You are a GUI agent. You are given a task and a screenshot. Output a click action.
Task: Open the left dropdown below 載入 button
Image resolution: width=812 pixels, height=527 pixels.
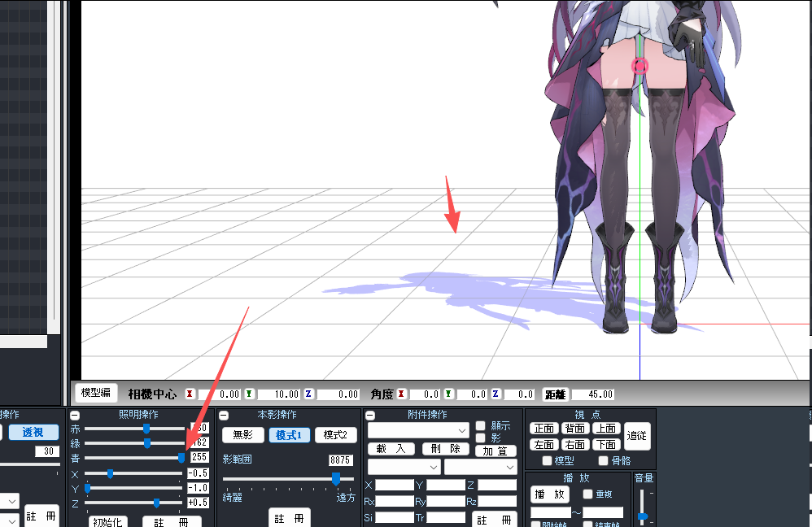coord(404,467)
